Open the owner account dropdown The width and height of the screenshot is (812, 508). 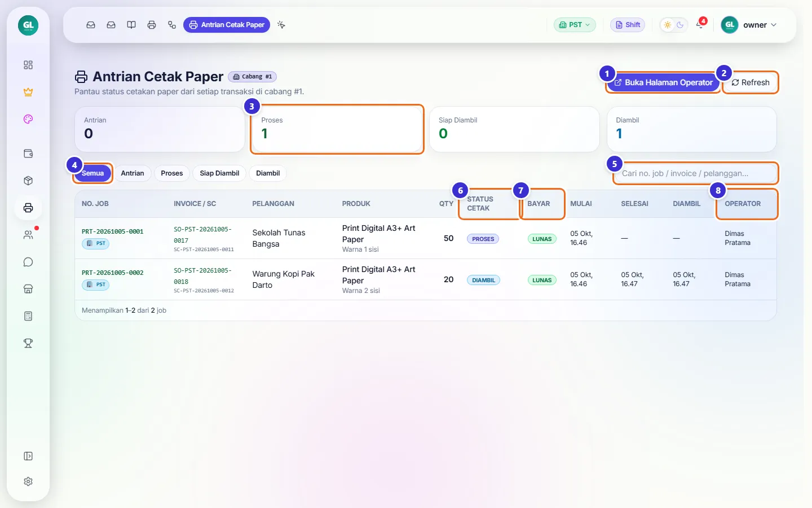[x=749, y=25]
